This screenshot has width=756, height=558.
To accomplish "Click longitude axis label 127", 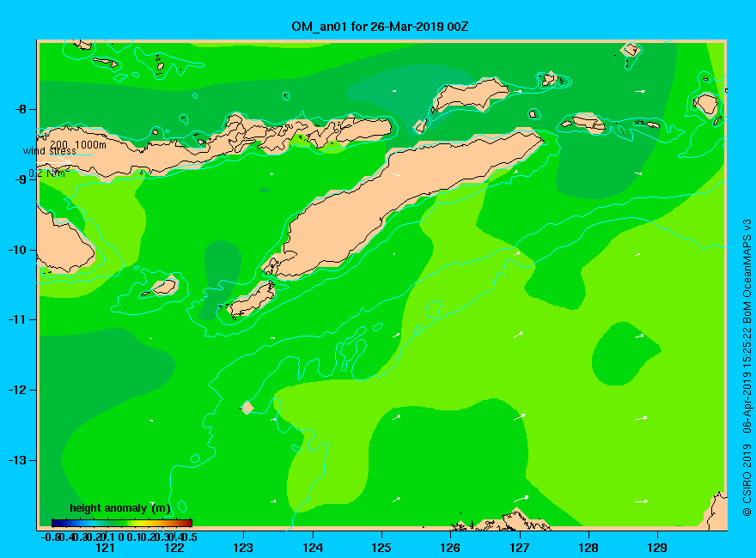I will point(519,548).
